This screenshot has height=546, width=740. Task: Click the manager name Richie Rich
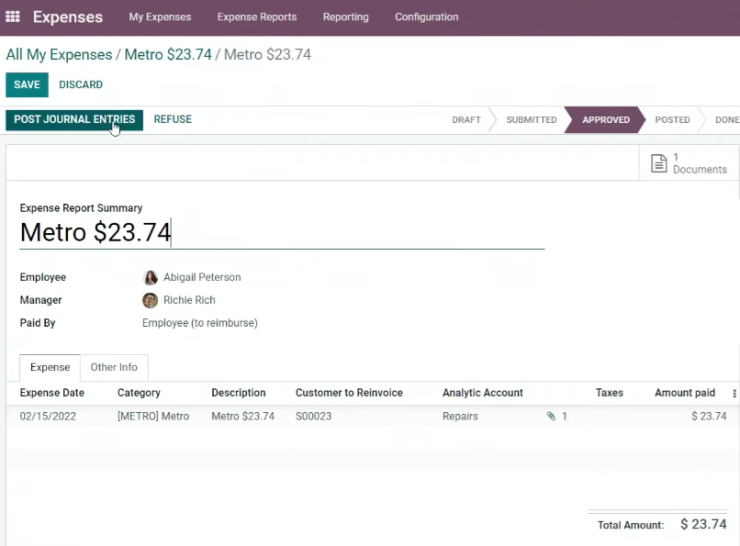point(189,300)
